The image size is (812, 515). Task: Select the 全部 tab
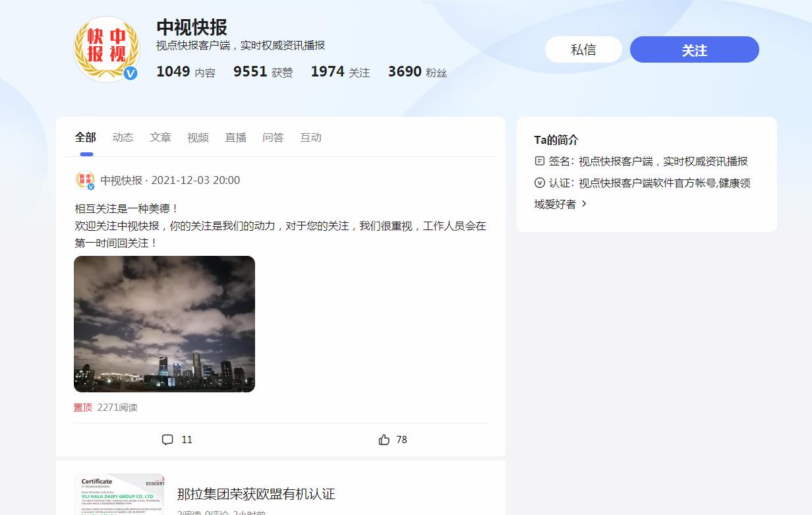point(86,137)
